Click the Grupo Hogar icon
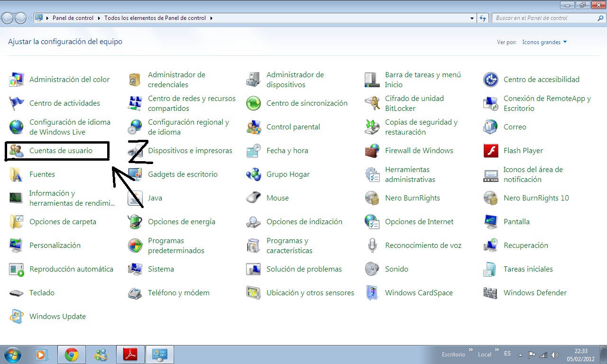 pyautogui.click(x=254, y=174)
